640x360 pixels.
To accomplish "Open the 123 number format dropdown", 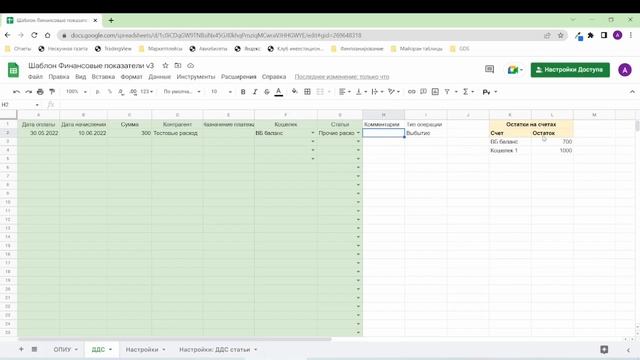I will 147,92.
